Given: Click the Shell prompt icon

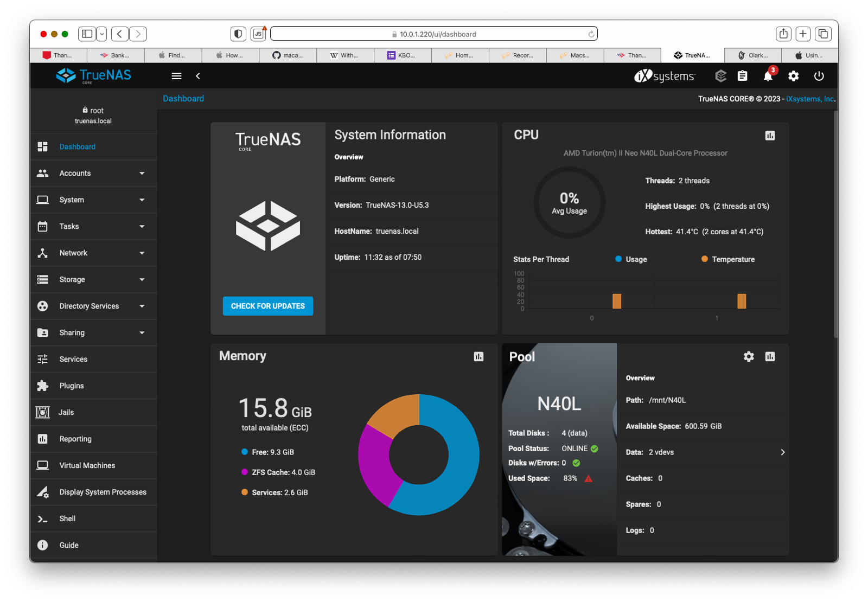Looking at the screenshot, I should click(42, 519).
